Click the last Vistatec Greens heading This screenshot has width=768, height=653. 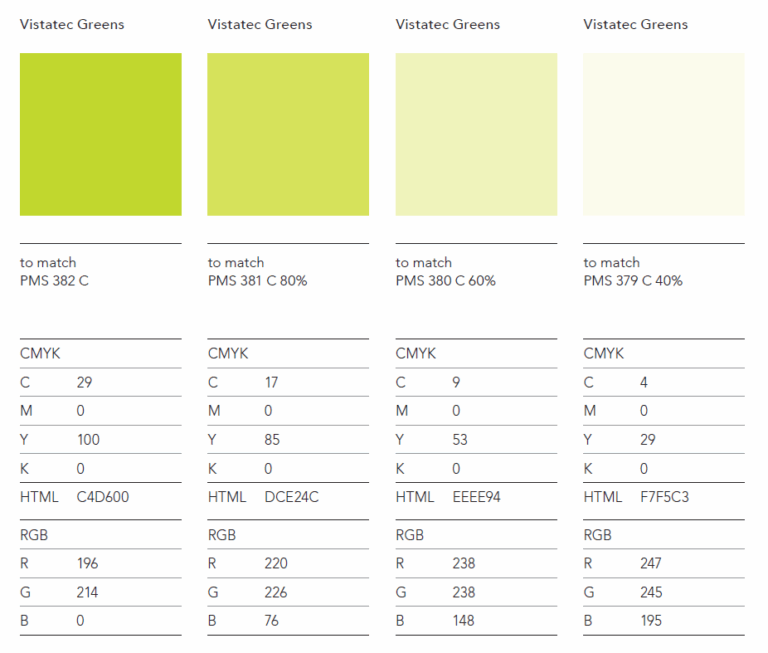(x=635, y=24)
